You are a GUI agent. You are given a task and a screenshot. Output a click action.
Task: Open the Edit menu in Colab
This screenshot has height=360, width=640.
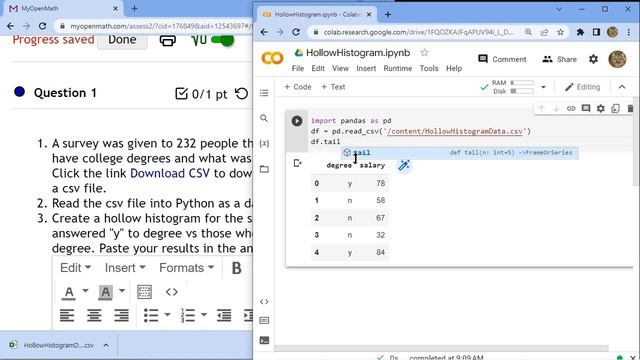pyautogui.click(x=318, y=69)
